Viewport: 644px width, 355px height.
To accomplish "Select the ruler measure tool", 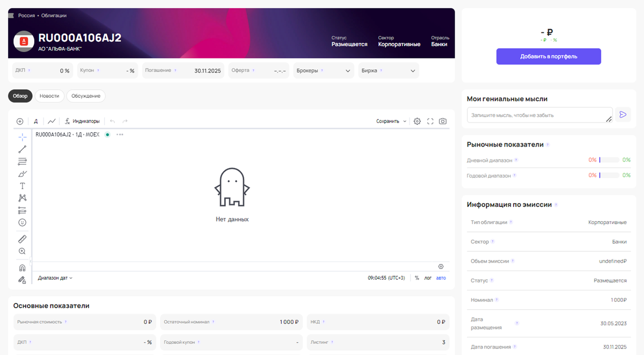I will [x=23, y=239].
